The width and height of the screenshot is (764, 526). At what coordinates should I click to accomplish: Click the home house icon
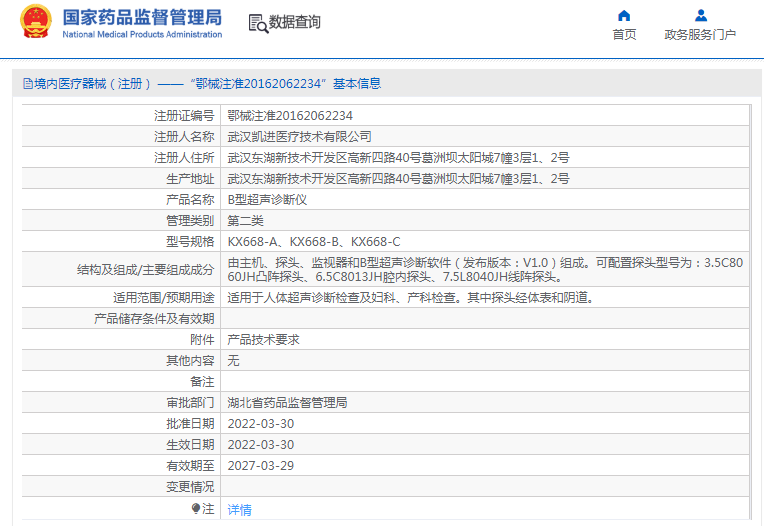click(x=624, y=16)
